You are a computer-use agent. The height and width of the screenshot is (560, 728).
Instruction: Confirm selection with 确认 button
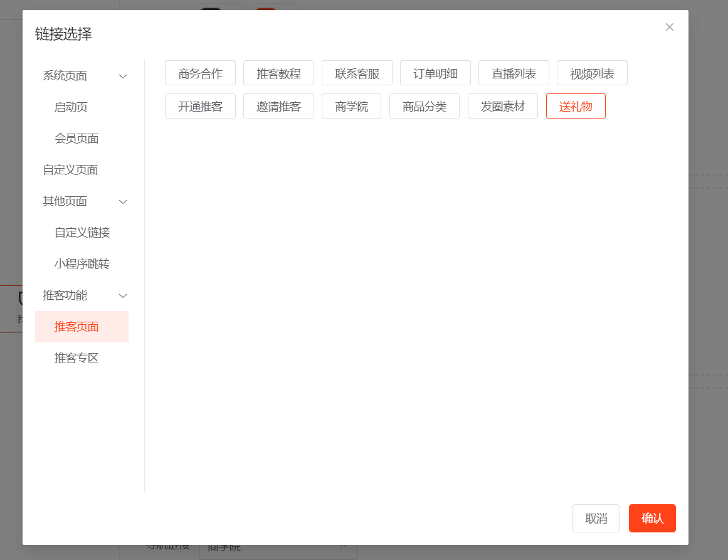(652, 519)
